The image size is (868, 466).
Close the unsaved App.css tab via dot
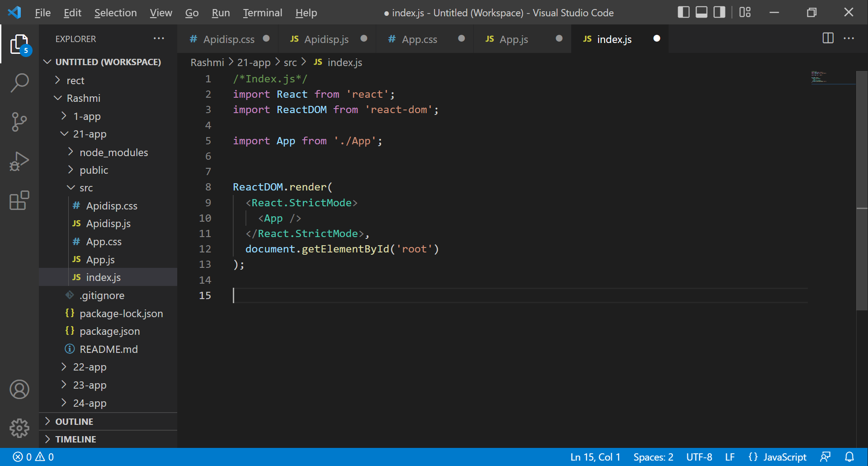pos(462,38)
